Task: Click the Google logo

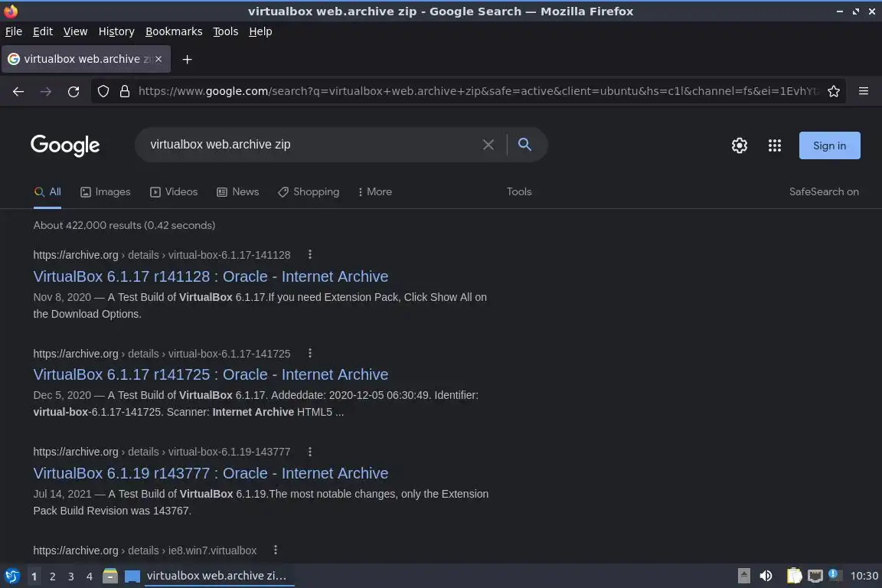Action: (65, 145)
